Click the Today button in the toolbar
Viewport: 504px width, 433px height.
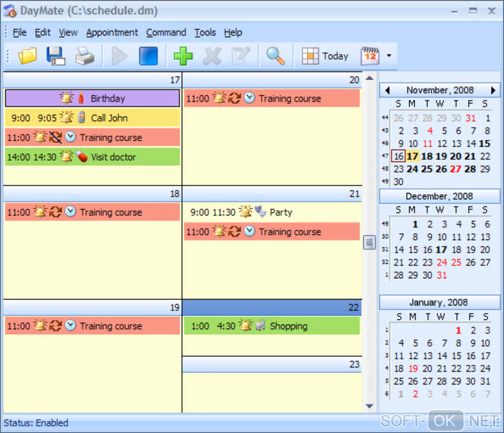coord(325,56)
